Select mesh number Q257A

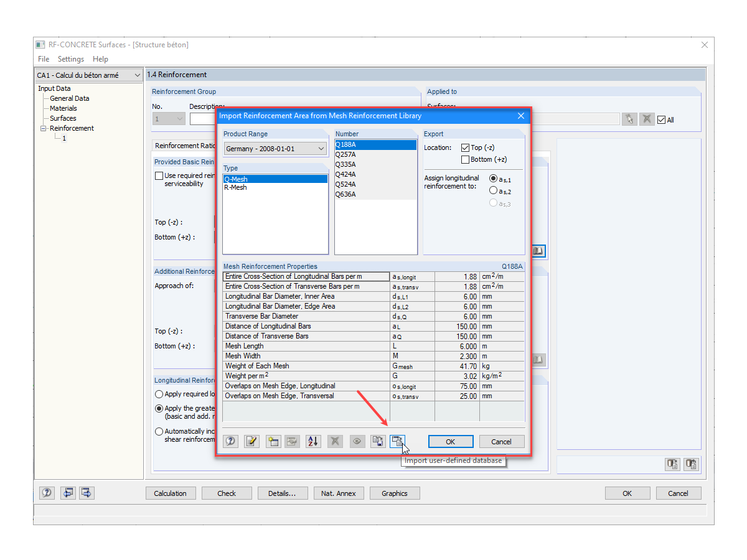pyautogui.click(x=375, y=154)
